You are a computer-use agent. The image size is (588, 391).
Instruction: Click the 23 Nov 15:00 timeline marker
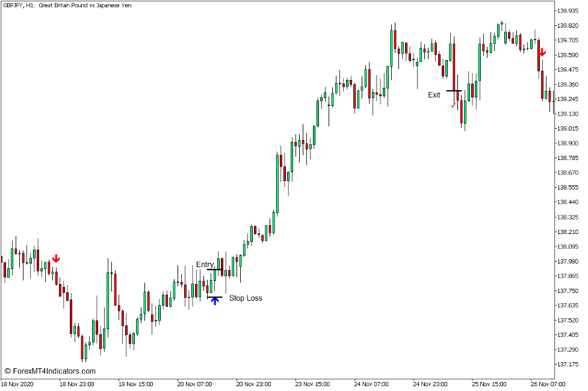click(x=311, y=383)
